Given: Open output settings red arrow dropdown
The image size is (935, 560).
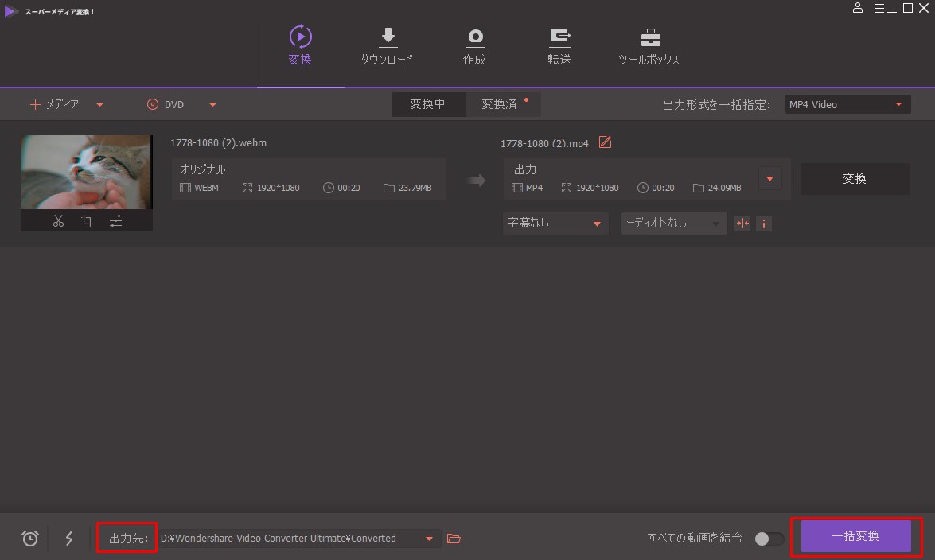Looking at the screenshot, I should (769, 179).
